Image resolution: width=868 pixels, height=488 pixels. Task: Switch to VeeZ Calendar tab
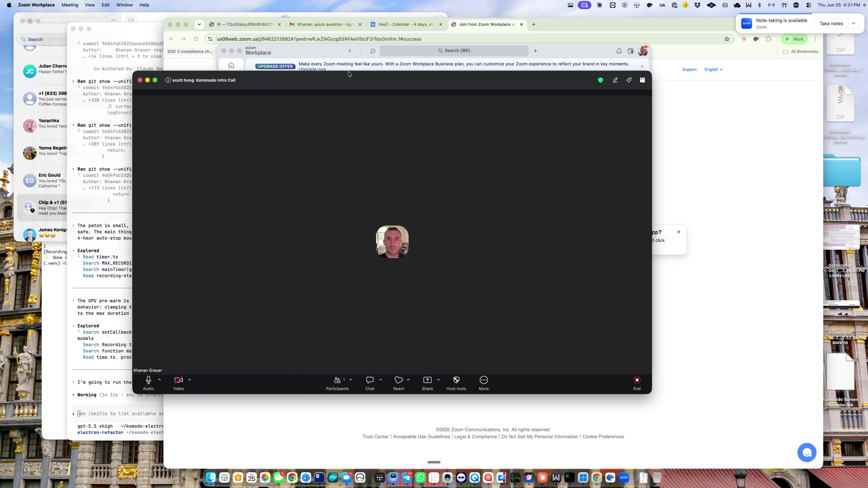point(406,24)
